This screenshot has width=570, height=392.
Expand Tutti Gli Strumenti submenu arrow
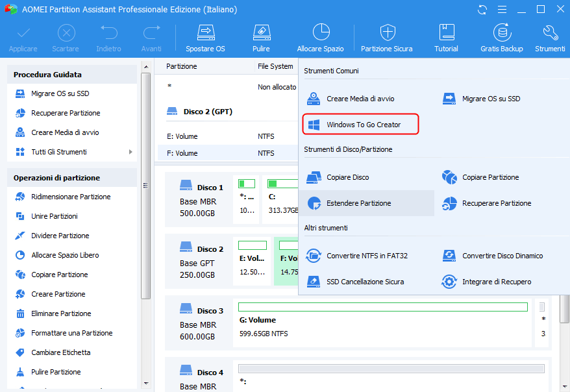click(131, 152)
